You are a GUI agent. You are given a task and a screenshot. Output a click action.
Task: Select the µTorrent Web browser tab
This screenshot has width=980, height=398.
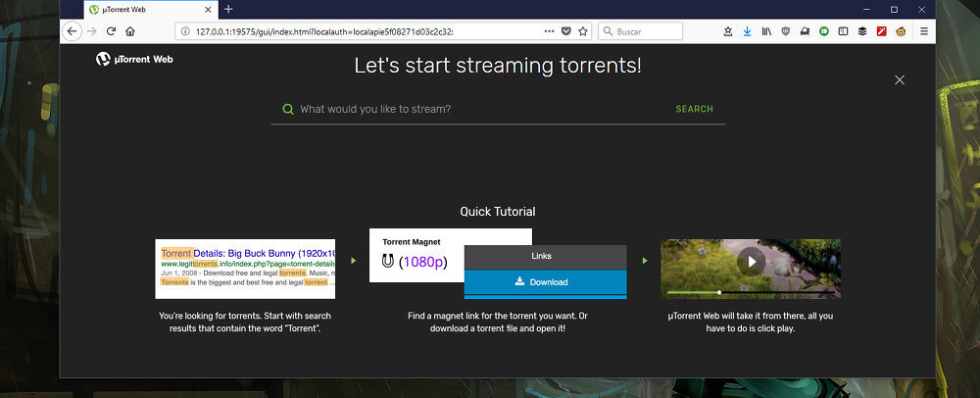(150, 10)
